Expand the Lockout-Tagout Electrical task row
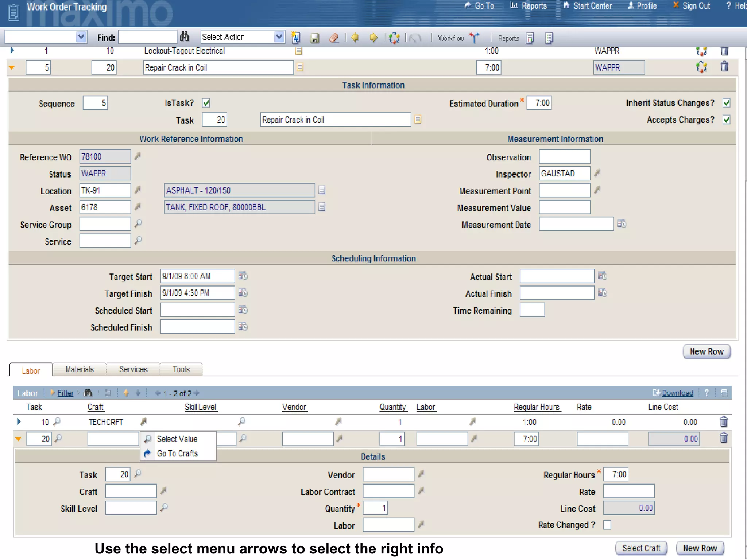The width and height of the screenshot is (747, 560). tap(12, 51)
